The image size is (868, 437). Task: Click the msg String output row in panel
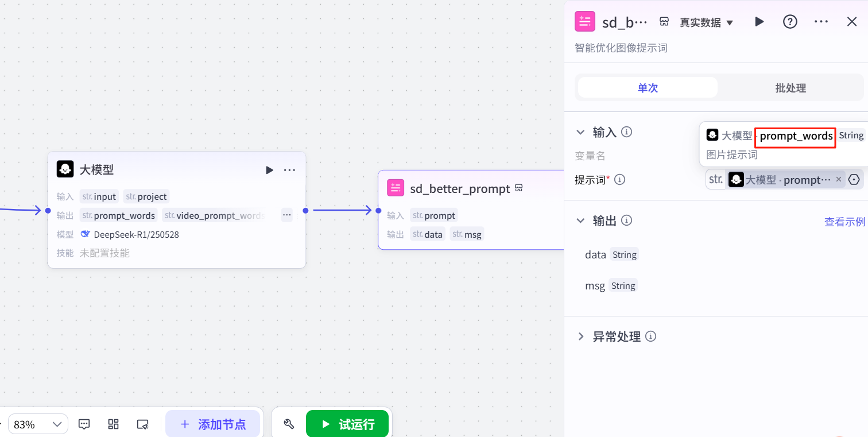point(611,285)
